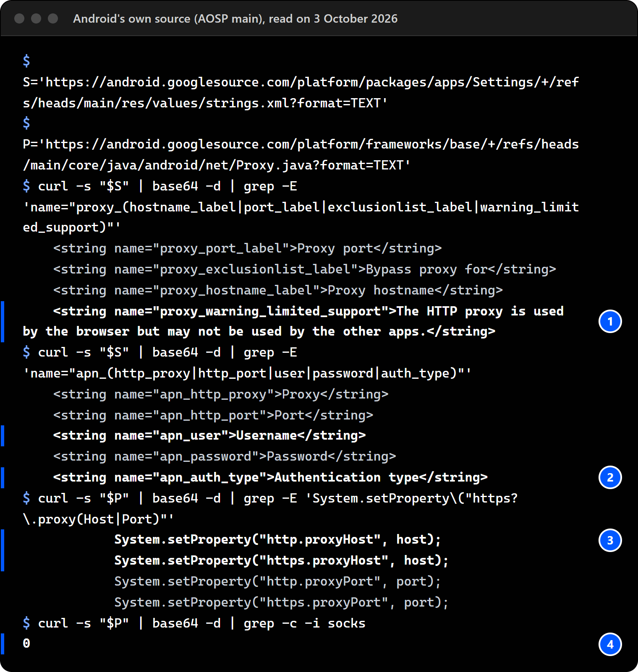Click the grep -c -i socks command
638x672 pixels.
194,623
